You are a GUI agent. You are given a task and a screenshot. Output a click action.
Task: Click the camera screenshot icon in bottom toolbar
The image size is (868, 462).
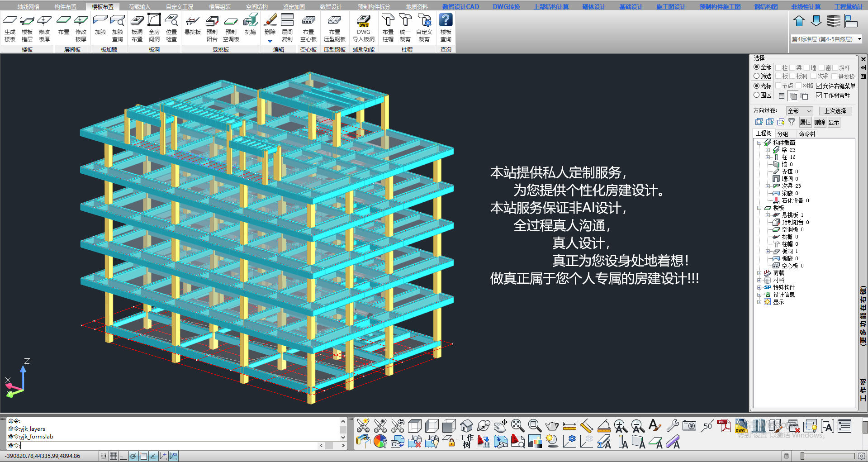[x=689, y=426]
